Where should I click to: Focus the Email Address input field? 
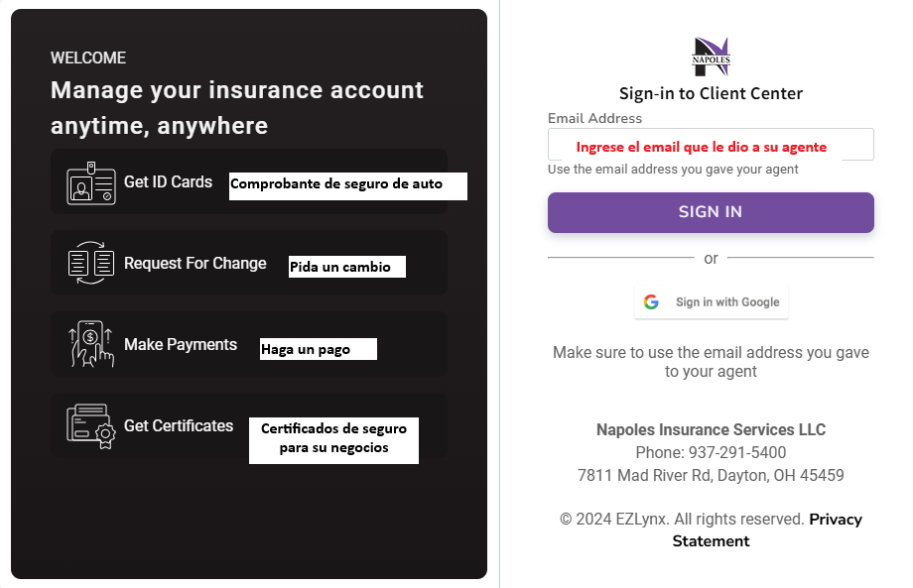tap(711, 144)
